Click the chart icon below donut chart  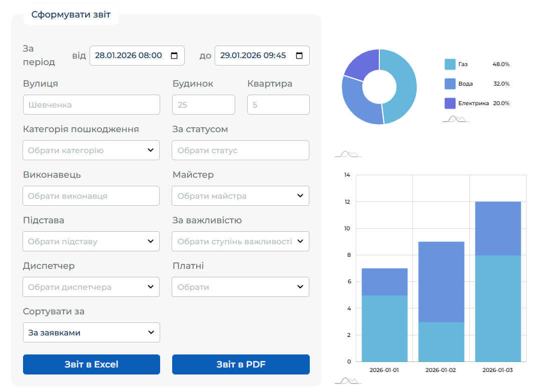pyautogui.click(x=348, y=154)
